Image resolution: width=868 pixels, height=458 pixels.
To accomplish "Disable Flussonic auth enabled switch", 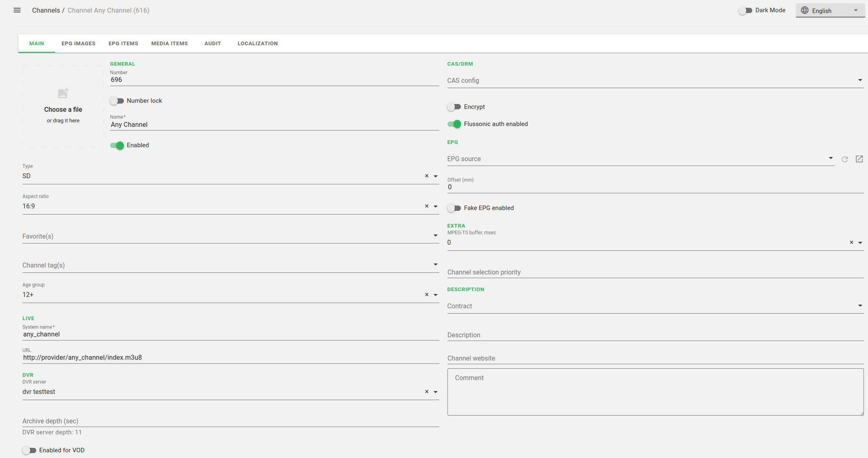I will coord(454,124).
